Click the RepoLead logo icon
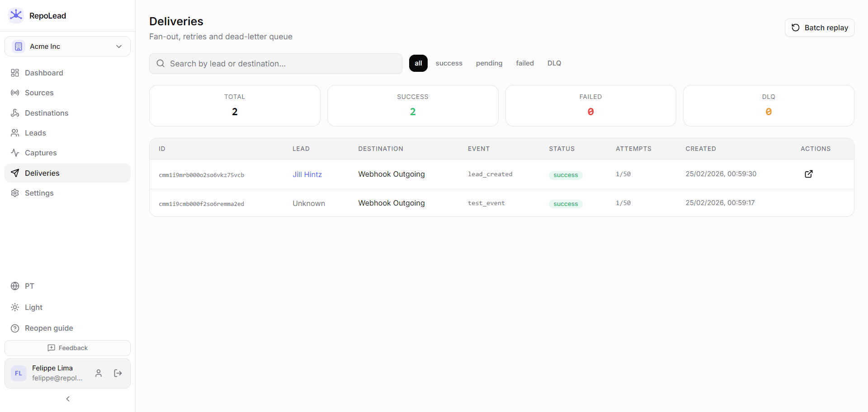 click(x=16, y=14)
